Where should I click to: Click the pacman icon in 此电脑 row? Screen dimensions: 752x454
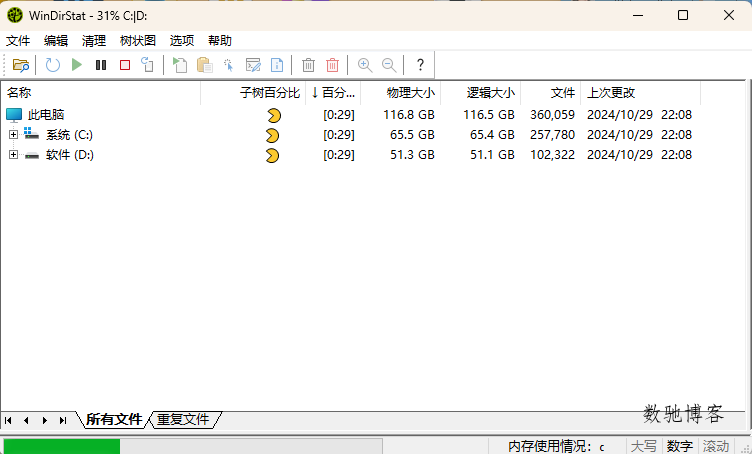click(274, 115)
